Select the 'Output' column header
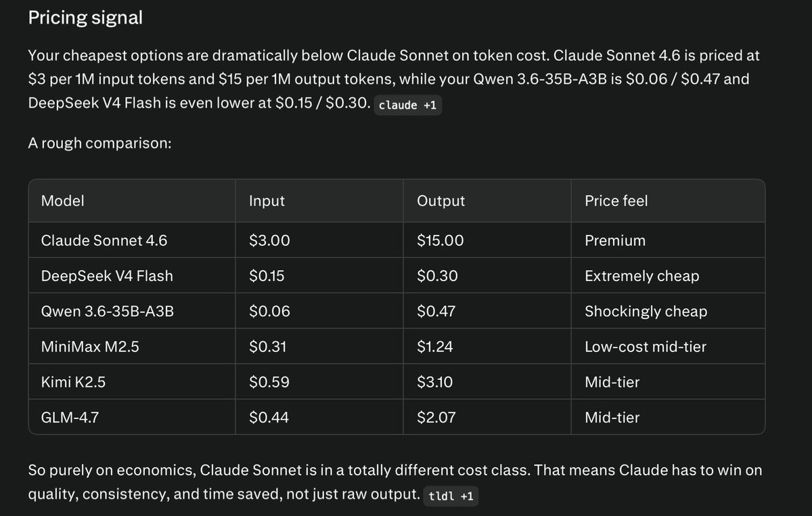The image size is (812, 516). pyautogui.click(x=487, y=201)
